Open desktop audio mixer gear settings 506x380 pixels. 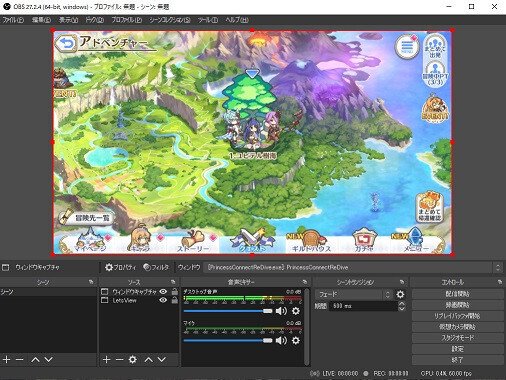click(296, 311)
